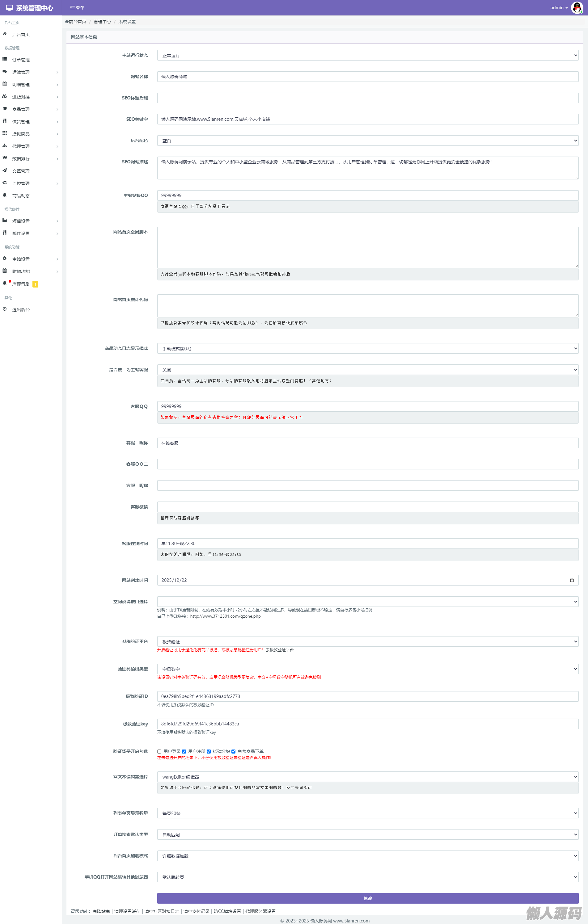
Task: Focus the SEO网站描述 textarea
Action: pyautogui.click(x=368, y=168)
